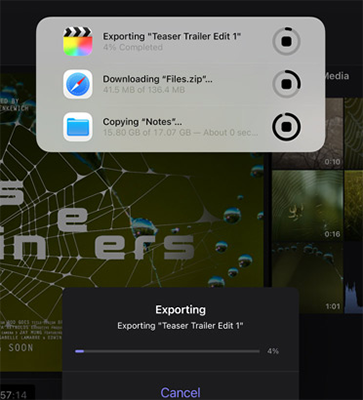The height and width of the screenshot is (400, 363).
Task: Click the 4% Completed status text
Action: tap(133, 47)
